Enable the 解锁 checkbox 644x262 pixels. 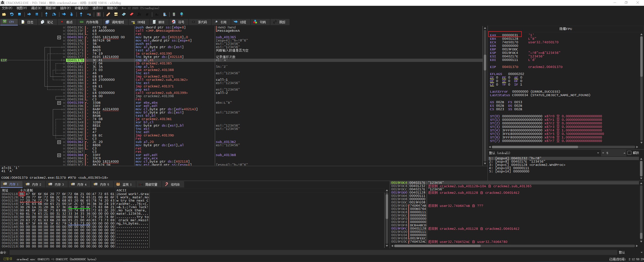[629, 153]
